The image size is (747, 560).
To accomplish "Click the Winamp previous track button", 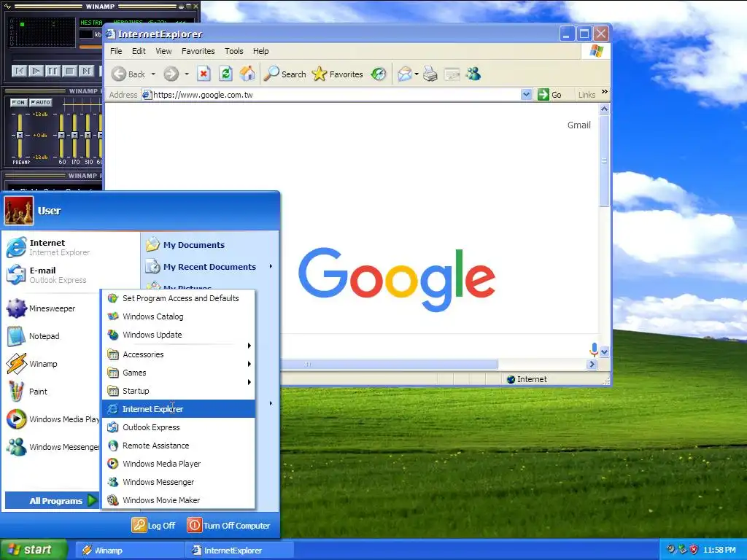I will (x=19, y=71).
